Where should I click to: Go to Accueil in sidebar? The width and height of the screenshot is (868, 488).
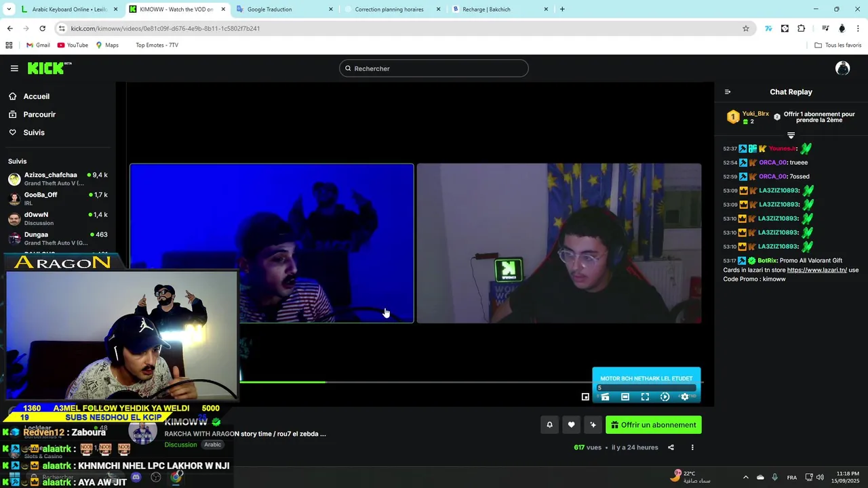[29, 96]
